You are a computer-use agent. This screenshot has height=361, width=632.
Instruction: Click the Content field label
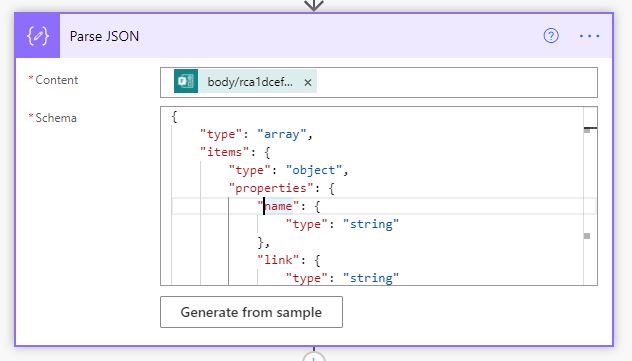point(57,80)
